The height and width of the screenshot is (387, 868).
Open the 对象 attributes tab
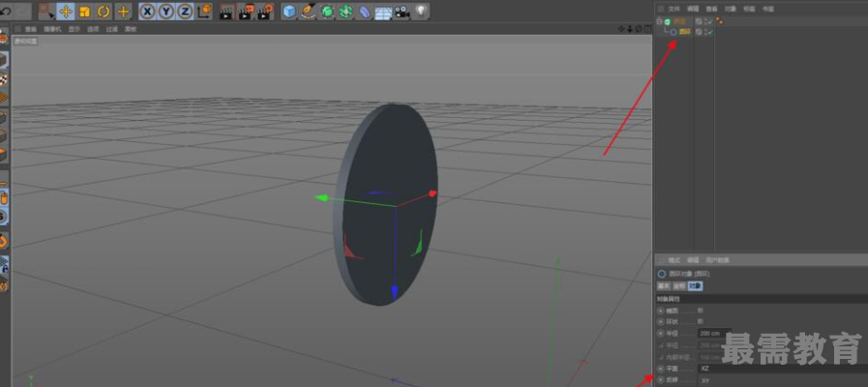(696, 285)
